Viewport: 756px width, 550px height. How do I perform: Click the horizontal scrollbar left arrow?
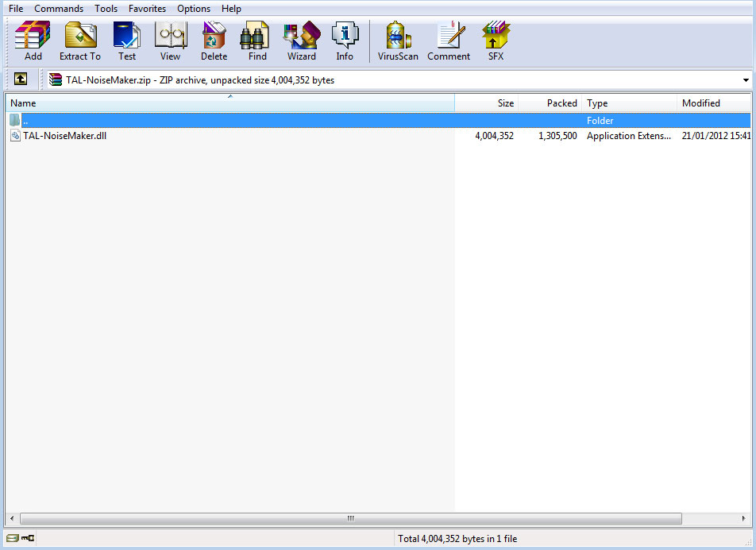[12, 518]
